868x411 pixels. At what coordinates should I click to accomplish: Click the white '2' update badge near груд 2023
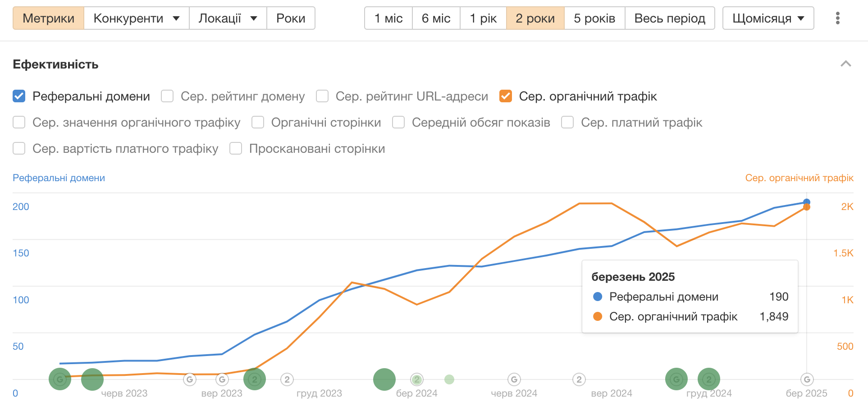point(287,379)
